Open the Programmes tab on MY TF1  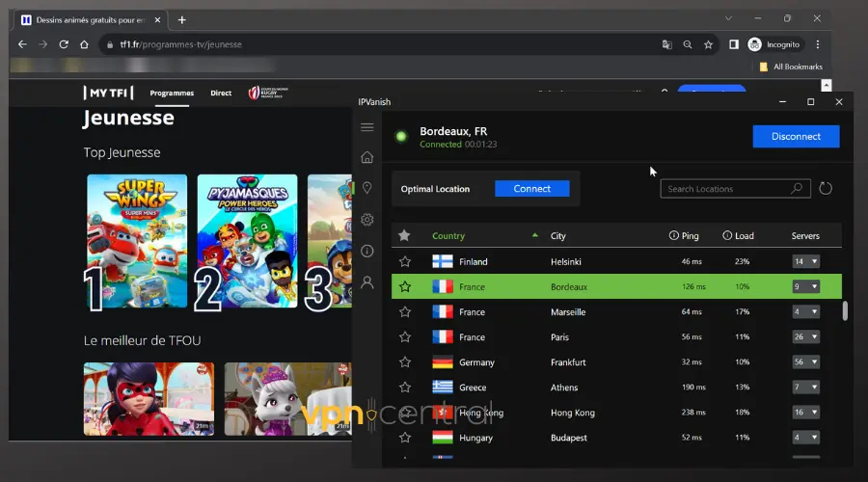point(172,94)
